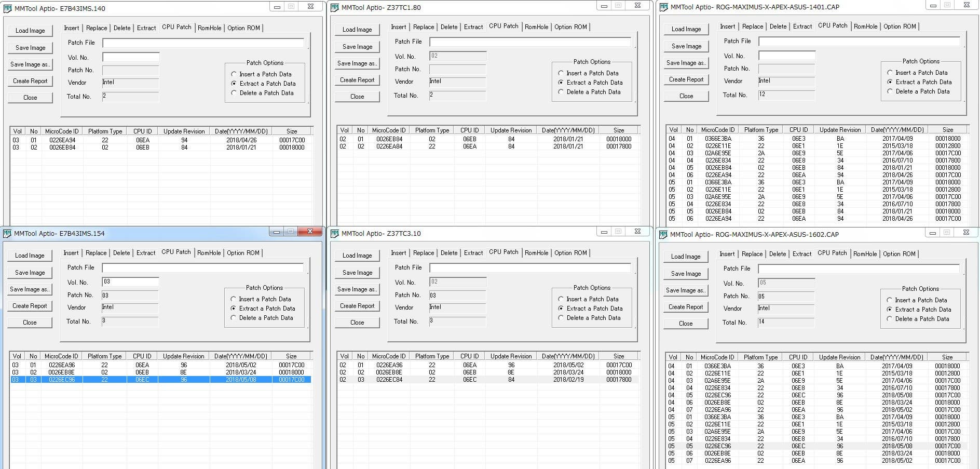This screenshot has width=980, height=469.
Task: Minimize the E7B43IMS.140 window
Action: tap(277, 7)
